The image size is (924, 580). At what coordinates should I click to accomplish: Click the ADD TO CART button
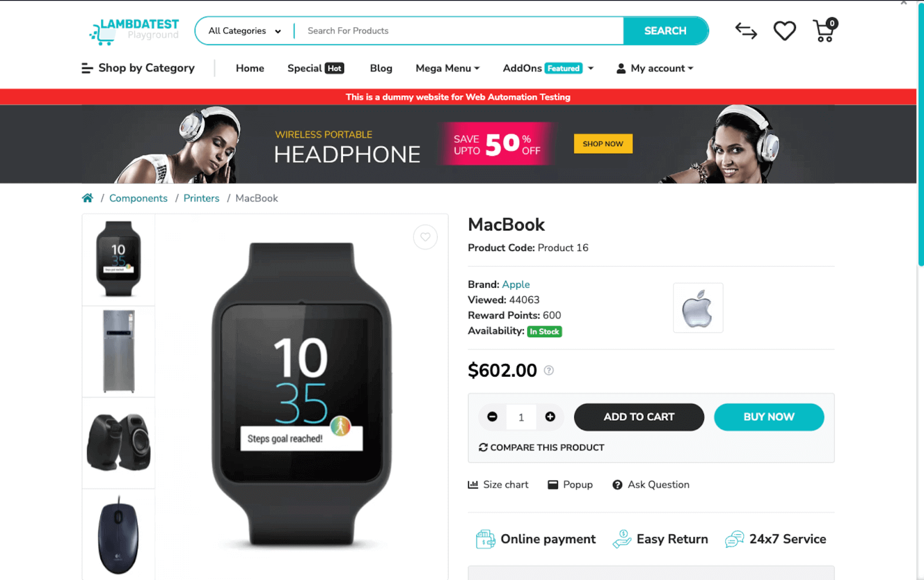(639, 417)
